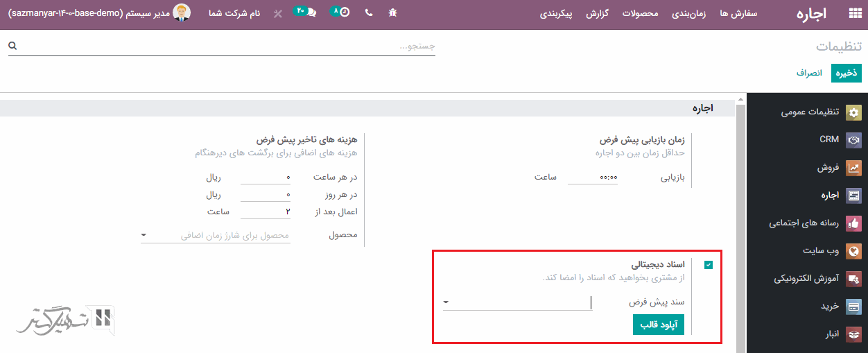
Task: Click the بازیابی time field ۰۰:۰۰
Action: 593,178
